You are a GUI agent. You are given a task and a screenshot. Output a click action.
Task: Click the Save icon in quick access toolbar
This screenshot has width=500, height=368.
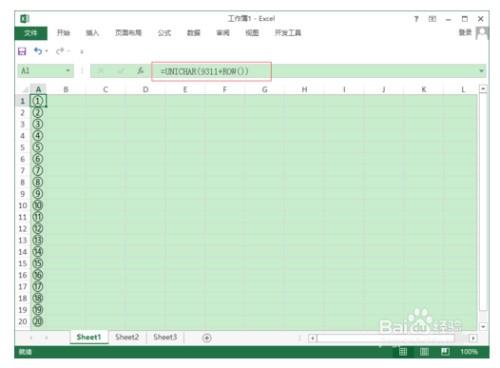[x=22, y=51]
